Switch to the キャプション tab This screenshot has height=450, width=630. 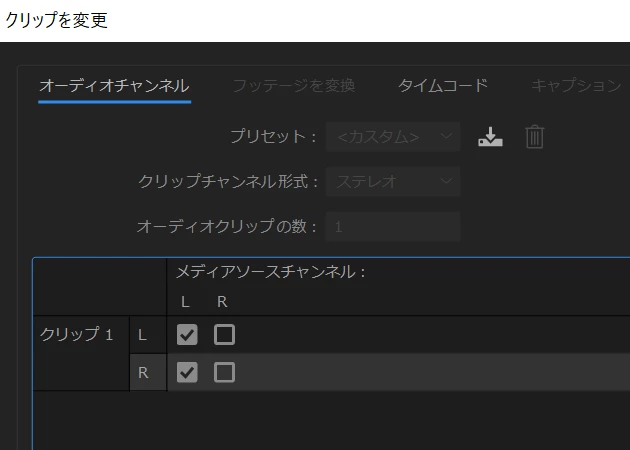click(576, 86)
